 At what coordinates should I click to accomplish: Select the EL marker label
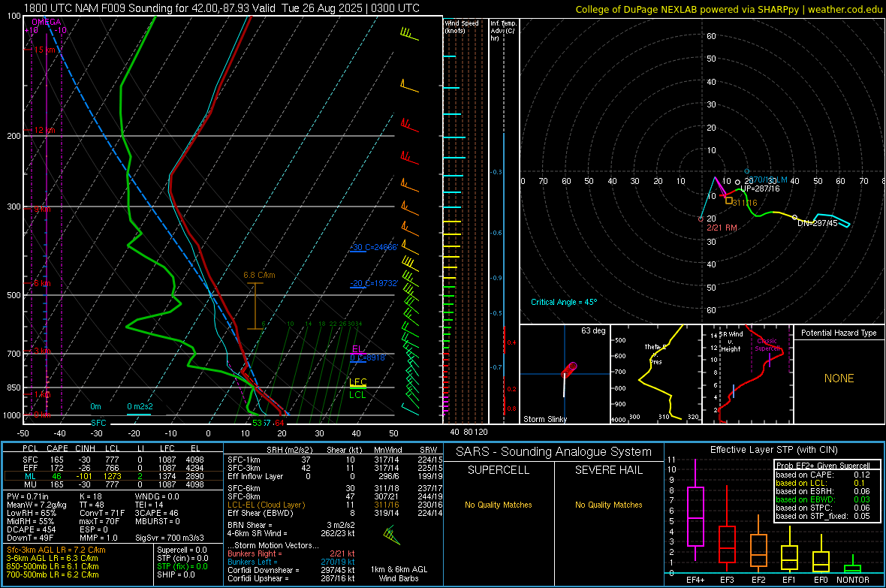357,349
